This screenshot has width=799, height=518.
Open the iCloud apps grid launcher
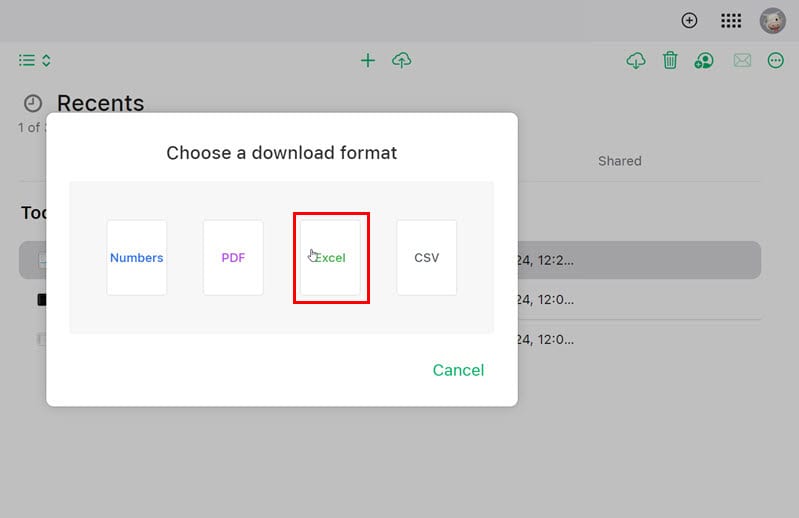click(731, 20)
